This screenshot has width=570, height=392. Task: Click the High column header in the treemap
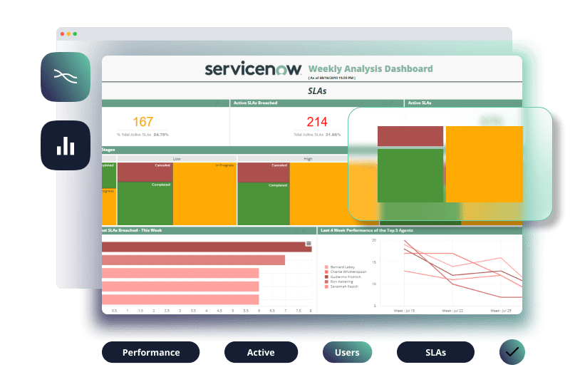pos(308,159)
